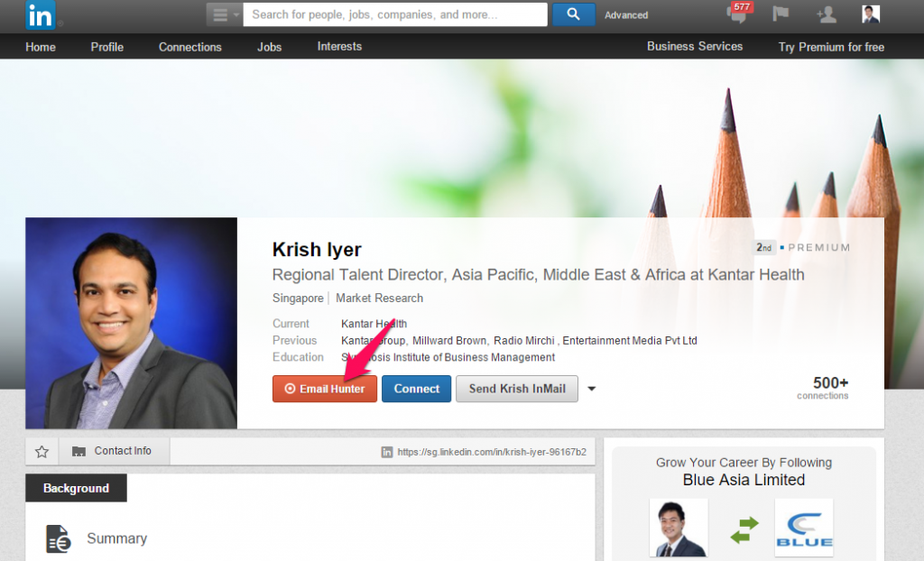Click the green follow arrows for Blue Asia
Viewport: 924px width, 561px height.
click(744, 528)
